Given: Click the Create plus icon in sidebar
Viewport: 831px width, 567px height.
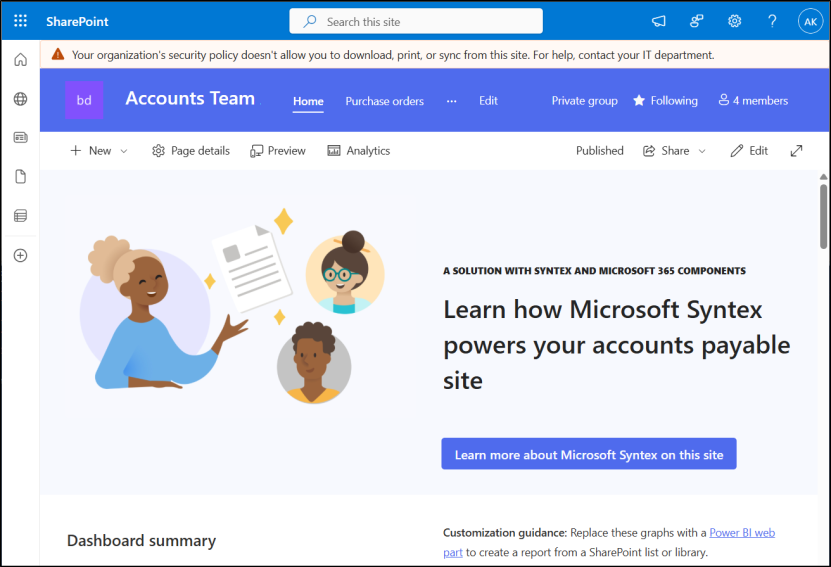Looking at the screenshot, I should (20, 255).
